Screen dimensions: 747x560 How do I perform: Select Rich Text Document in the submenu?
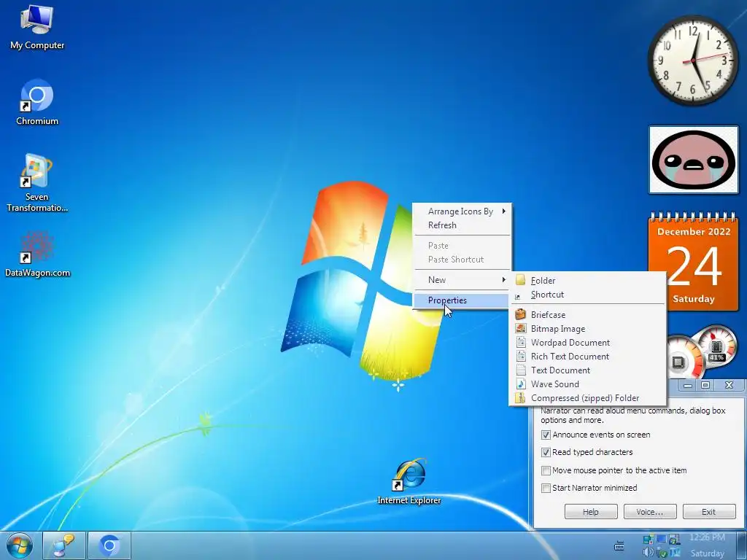click(x=587, y=356)
